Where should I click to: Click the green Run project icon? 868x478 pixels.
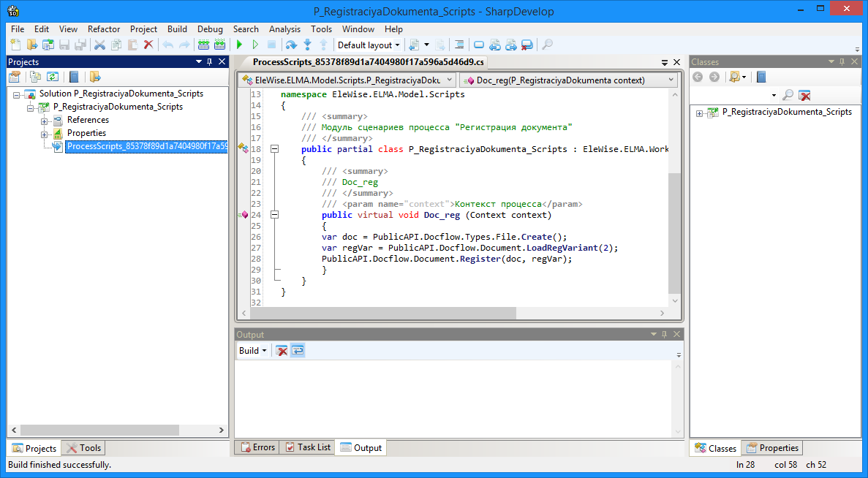click(x=239, y=45)
